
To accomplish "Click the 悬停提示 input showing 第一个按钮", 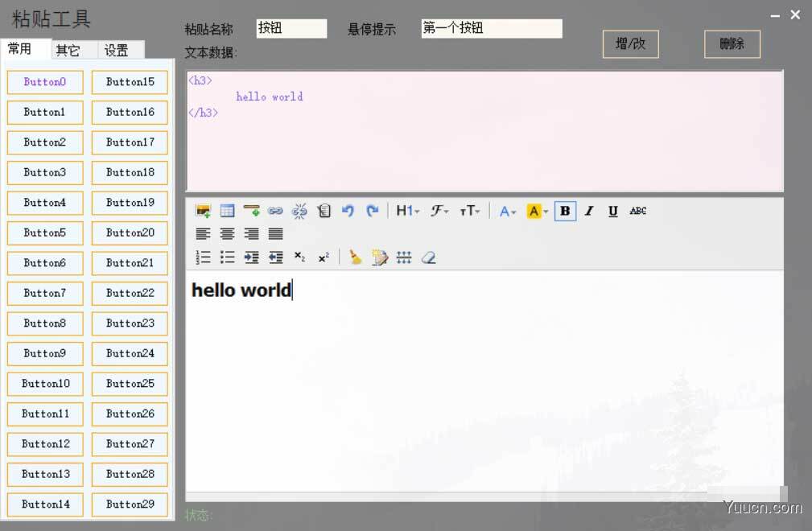I will point(492,28).
